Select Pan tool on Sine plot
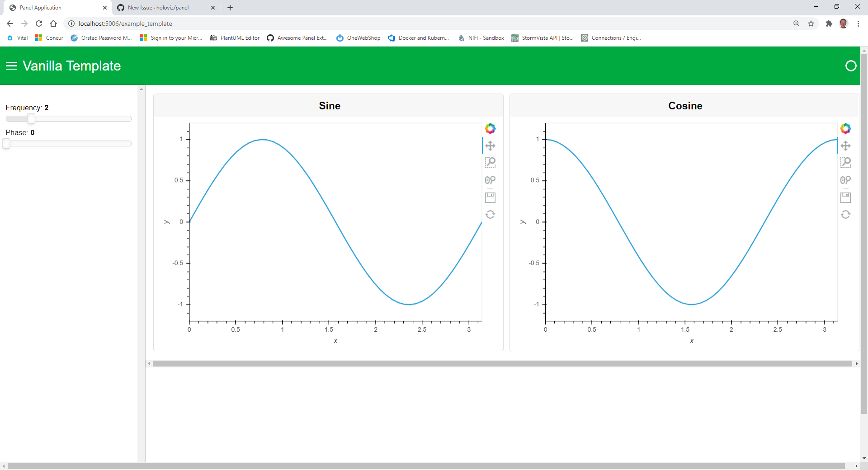This screenshot has height=470, width=868. point(490,146)
